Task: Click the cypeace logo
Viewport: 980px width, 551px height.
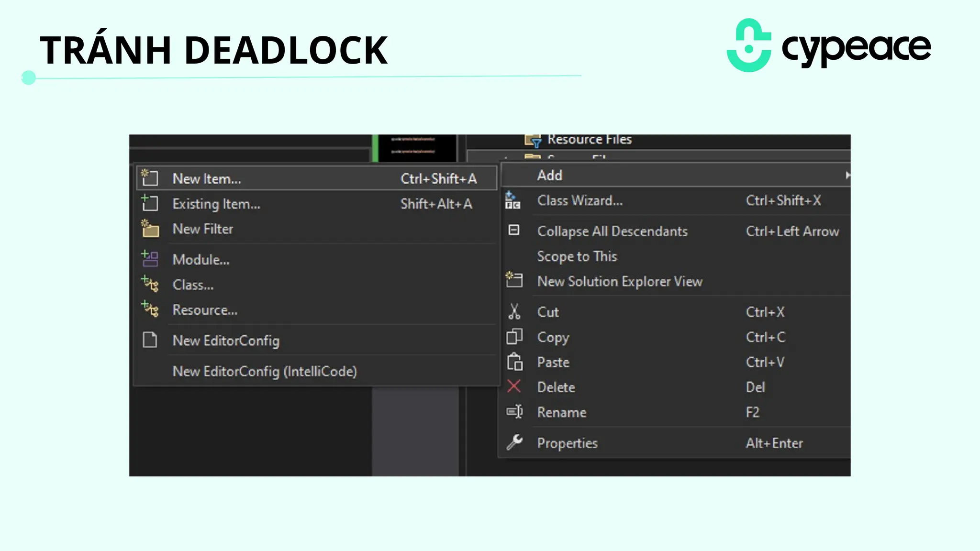Action: 829,46
